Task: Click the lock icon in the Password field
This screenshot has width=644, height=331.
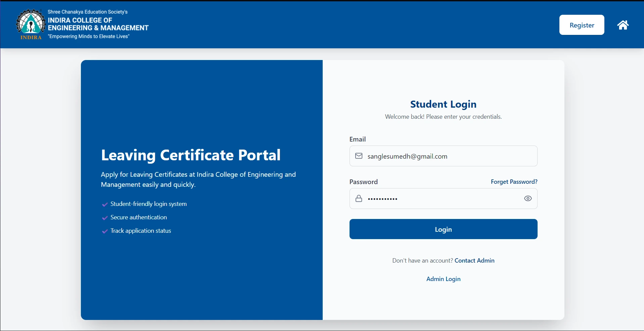Action: pyautogui.click(x=359, y=198)
